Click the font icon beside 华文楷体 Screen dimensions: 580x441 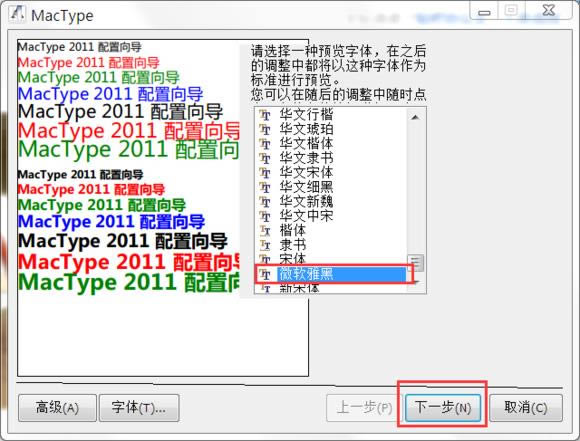(x=265, y=144)
